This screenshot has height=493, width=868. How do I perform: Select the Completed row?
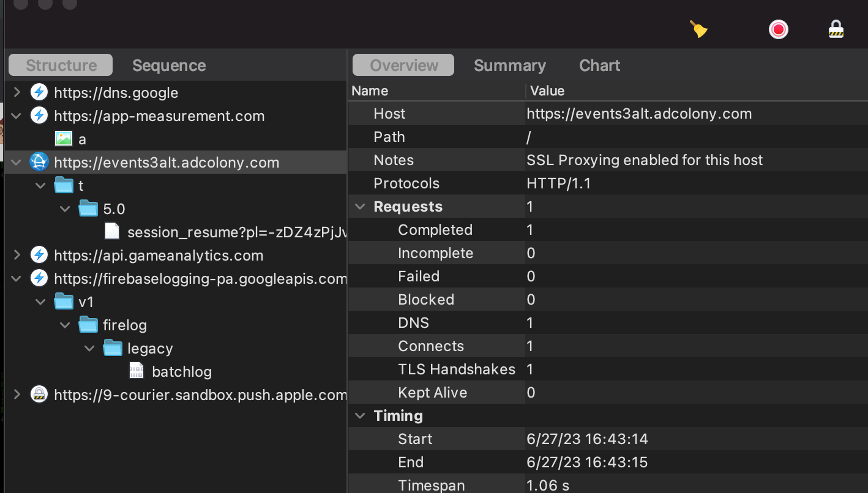[x=608, y=230]
